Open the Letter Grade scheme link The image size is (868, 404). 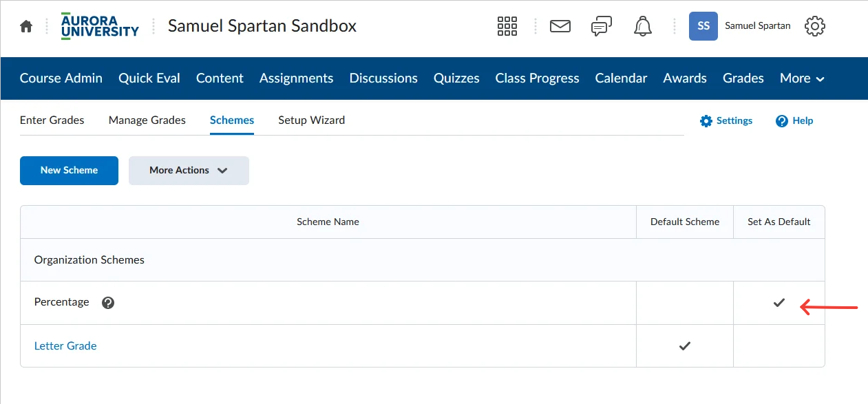pos(65,346)
